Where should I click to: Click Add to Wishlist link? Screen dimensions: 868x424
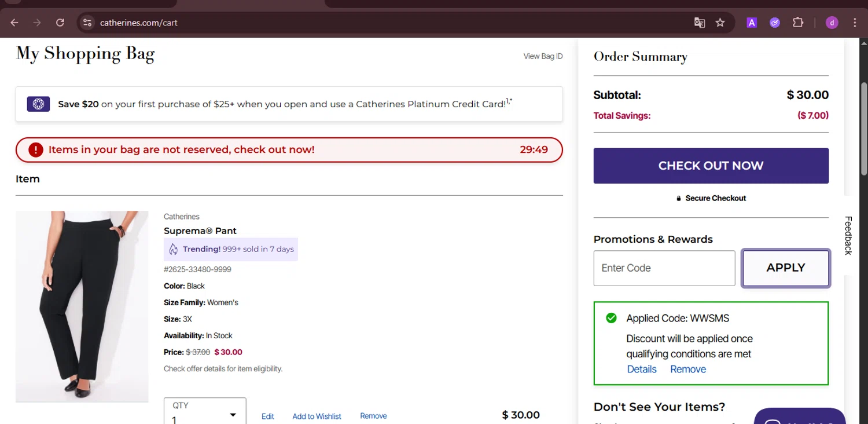pos(317,416)
